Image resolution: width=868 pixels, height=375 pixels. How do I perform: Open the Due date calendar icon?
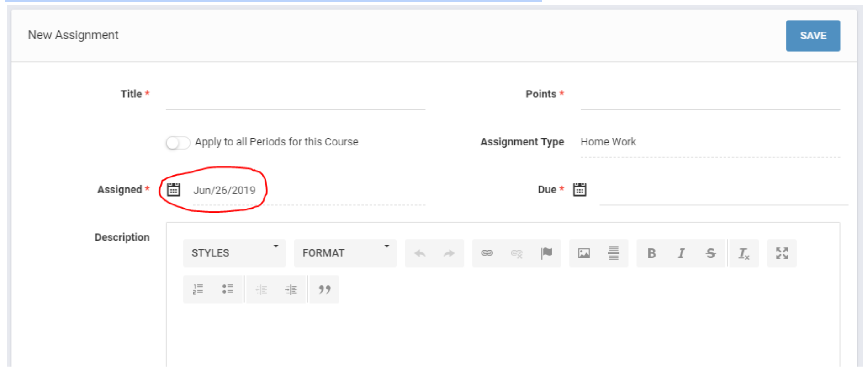(x=579, y=189)
